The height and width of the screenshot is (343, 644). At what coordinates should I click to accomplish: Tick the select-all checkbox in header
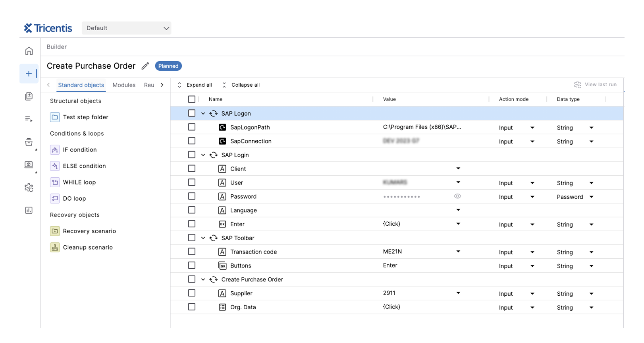point(192,99)
